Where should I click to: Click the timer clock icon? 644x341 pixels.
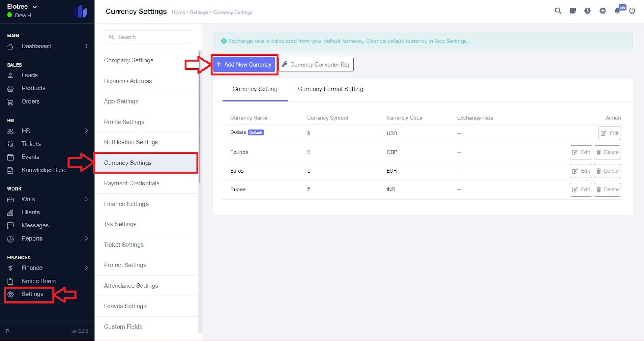tap(588, 11)
